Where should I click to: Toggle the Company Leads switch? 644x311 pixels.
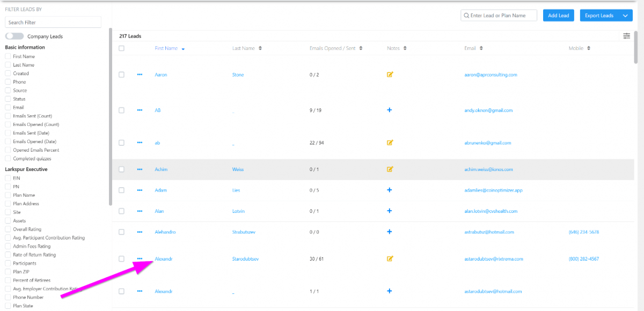(14, 36)
